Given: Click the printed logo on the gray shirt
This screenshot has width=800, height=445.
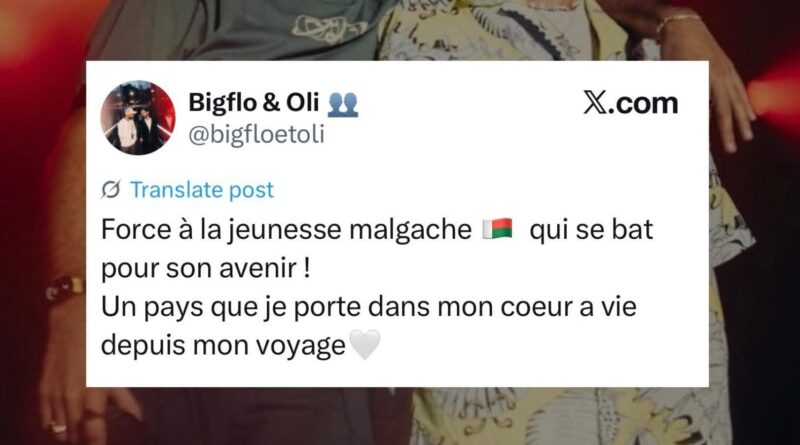Looking at the screenshot, I should tap(328, 29).
